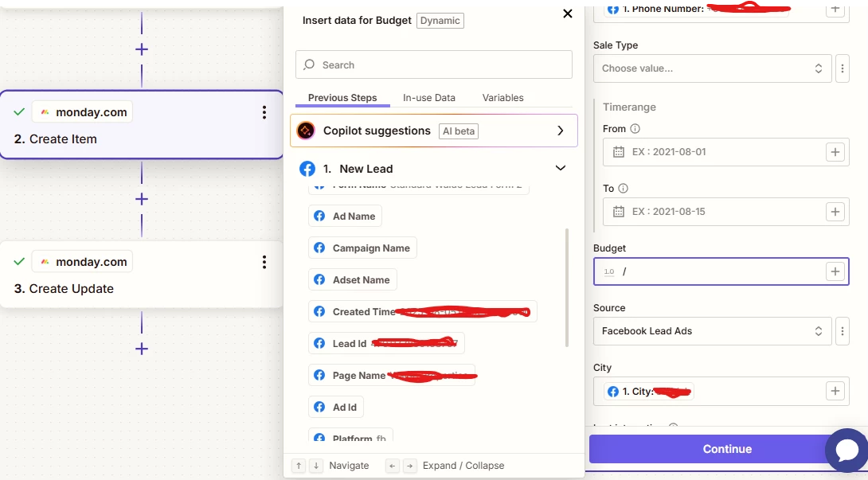Click the AI beta badge
This screenshot has height=480, width=868.
tap(459, 131)
